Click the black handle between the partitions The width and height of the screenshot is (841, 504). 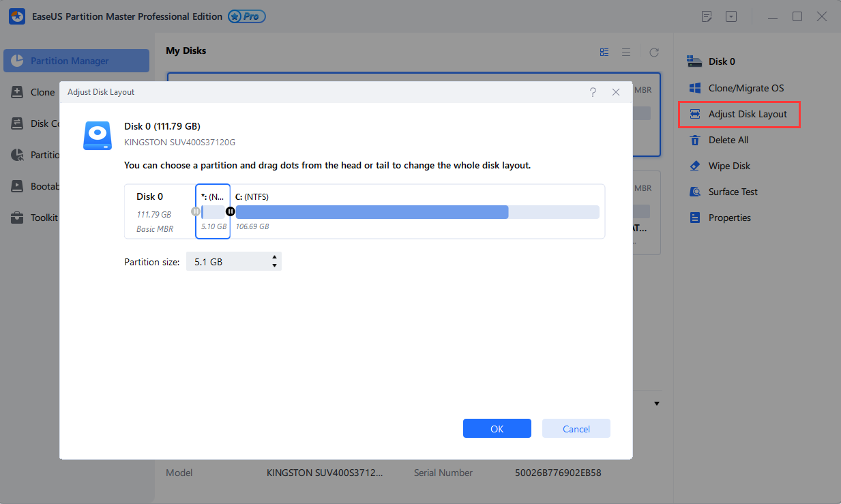(x=231, y=211)
